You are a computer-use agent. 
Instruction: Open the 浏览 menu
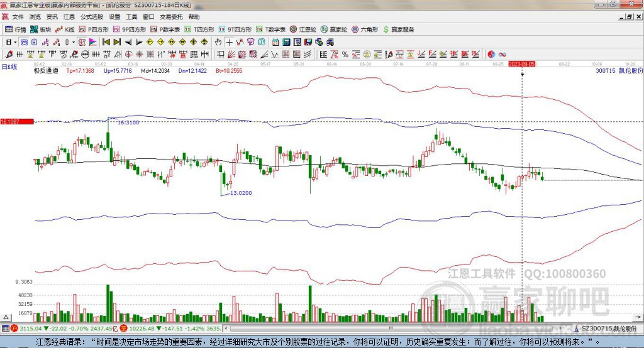click(35, 17)
